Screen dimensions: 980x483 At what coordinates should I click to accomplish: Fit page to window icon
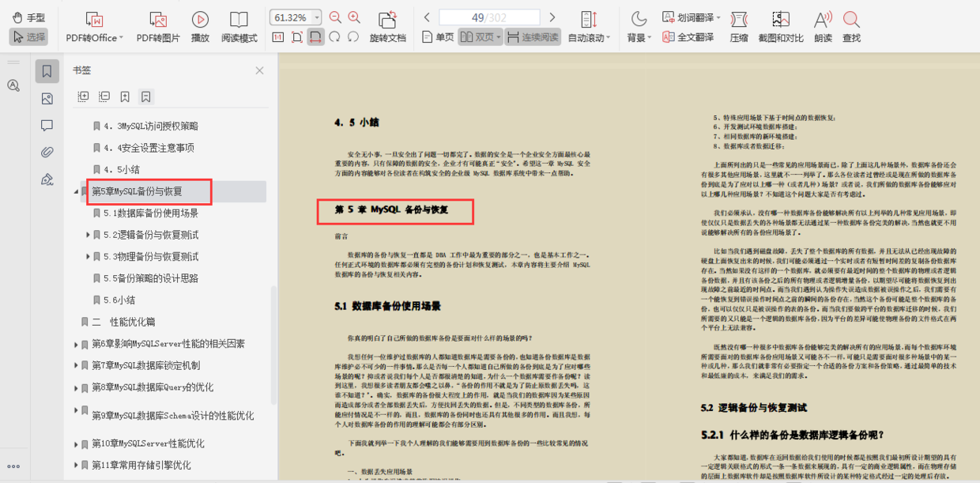point(297,36)
